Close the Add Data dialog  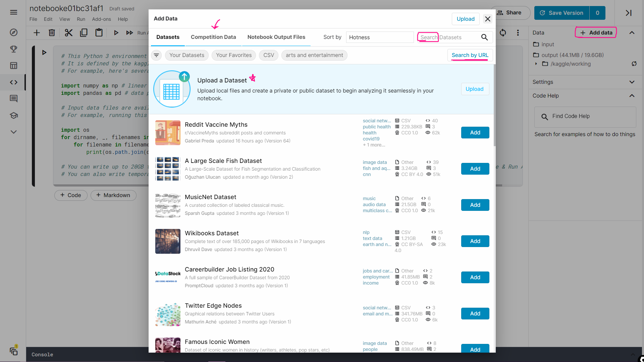(x=488, y=19)
